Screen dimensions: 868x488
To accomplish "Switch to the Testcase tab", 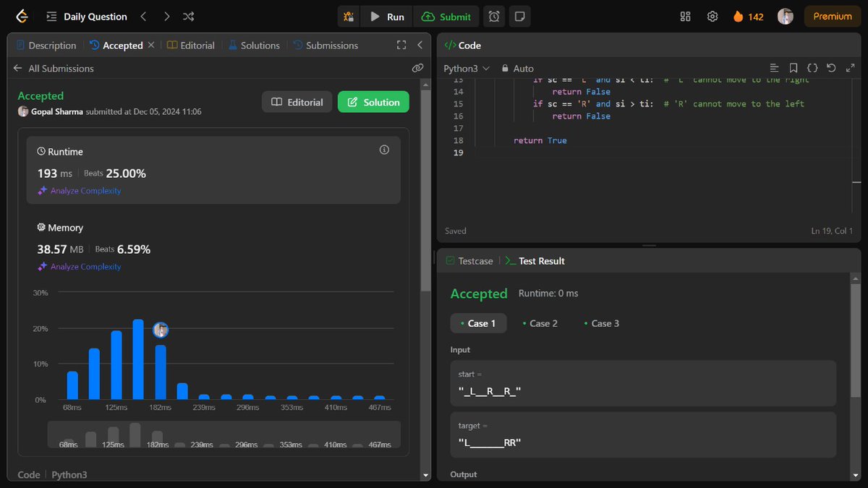I will coord(469,260).
